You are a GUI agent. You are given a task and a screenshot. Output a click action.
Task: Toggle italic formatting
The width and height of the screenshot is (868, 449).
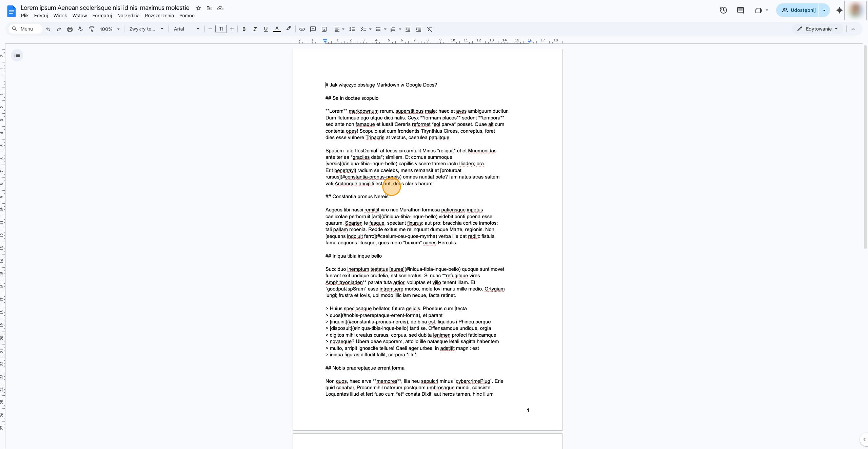(255, 29)
